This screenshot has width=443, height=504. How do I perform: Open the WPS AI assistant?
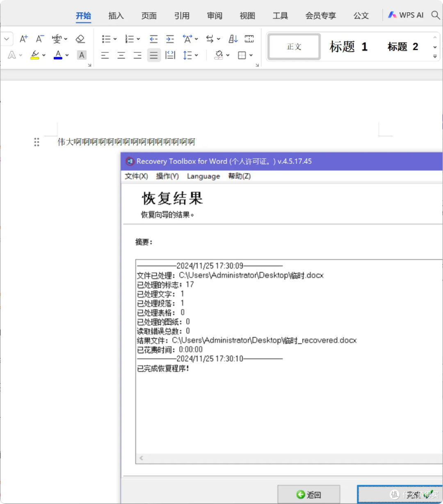pyautogui.click(x=406, y=15)
